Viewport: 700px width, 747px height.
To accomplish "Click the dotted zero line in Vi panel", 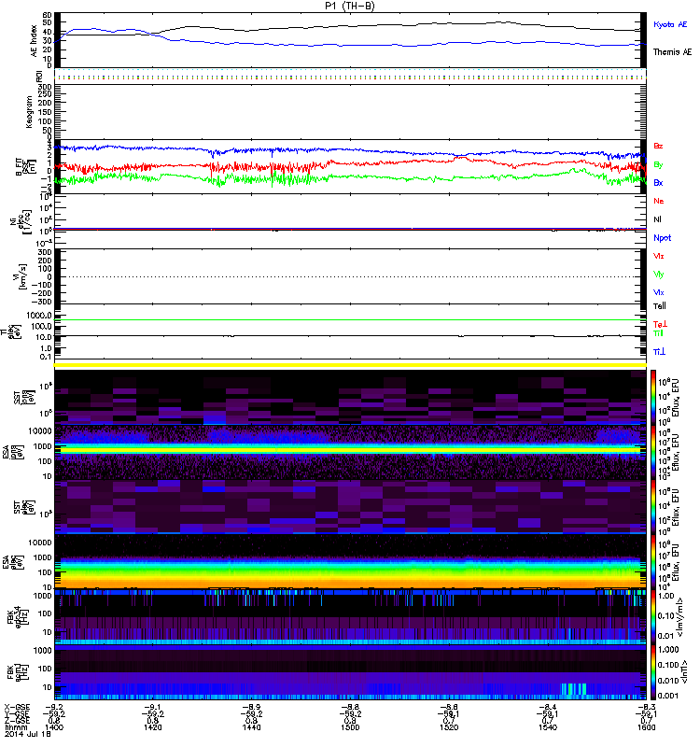I will [350, 276].
